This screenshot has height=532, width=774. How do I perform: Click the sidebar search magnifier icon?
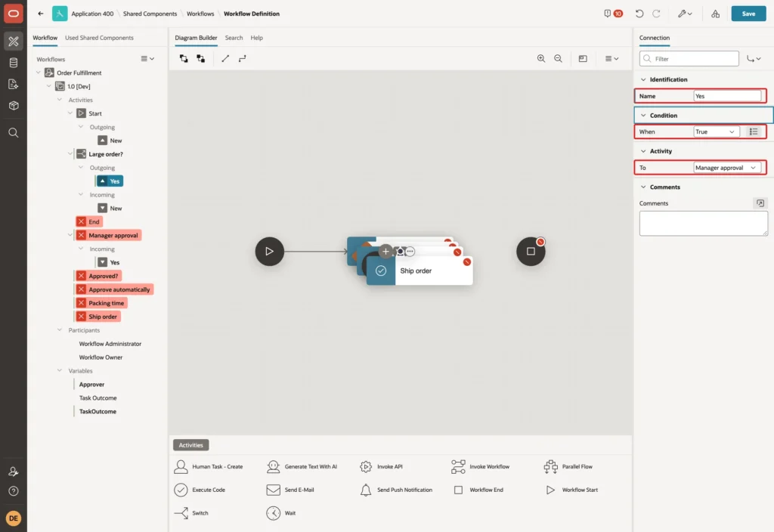click(14, 132)
